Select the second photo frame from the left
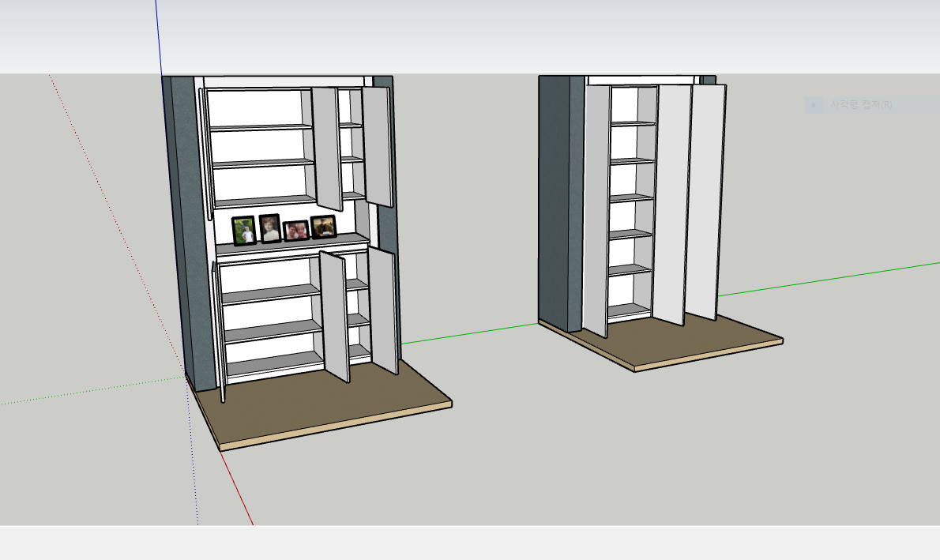 [x=270, y=228]
